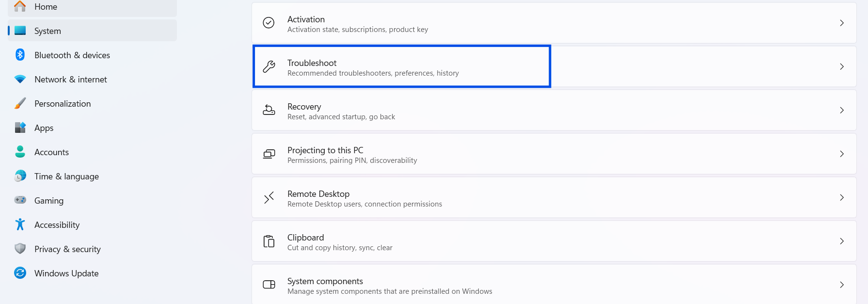Click the Gaming controller icon
This screenshot has width=868, height=304.
[x=20, y=200]
